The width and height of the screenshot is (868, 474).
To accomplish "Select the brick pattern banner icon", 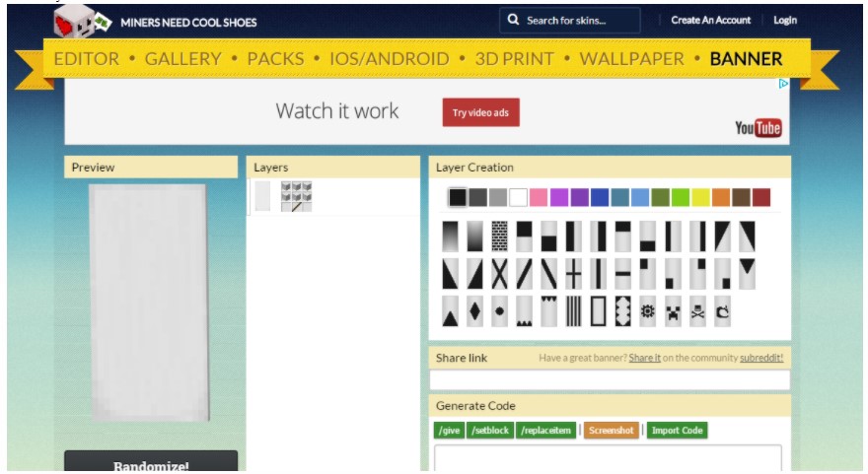I will click(499, 237).
